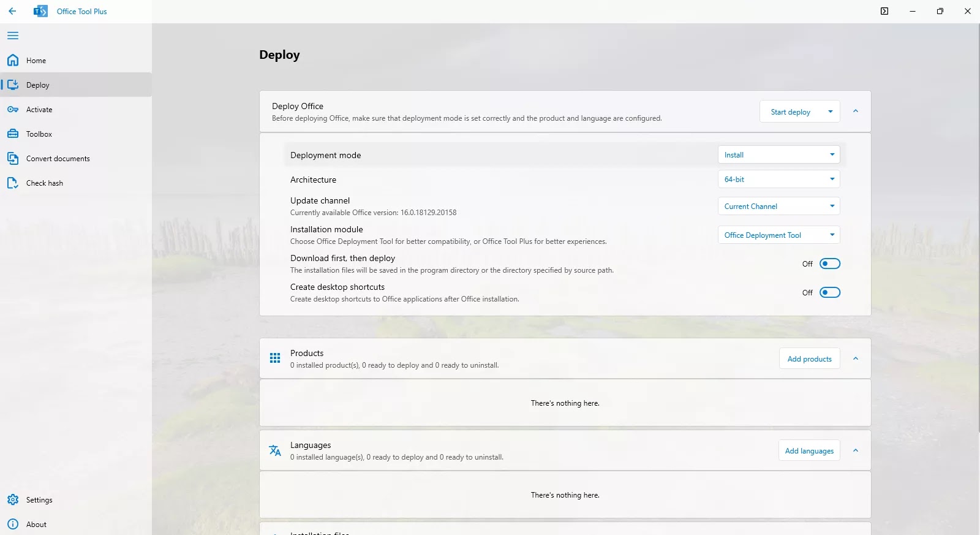Click 'There's nothing here.' under Products
This screenshot has width=980, height=535.
click(x=565, y=403)
